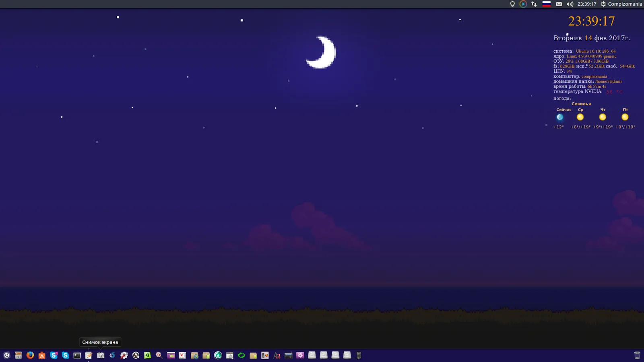The image size is (644, 362).
Task: Open the volume speaker sound menu
Action: click(570, 4)
